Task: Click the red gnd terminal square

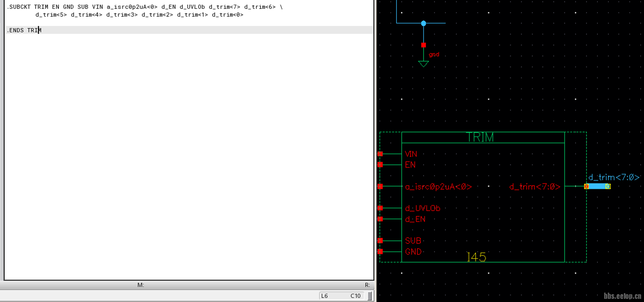Action: (x=423, y=45)
